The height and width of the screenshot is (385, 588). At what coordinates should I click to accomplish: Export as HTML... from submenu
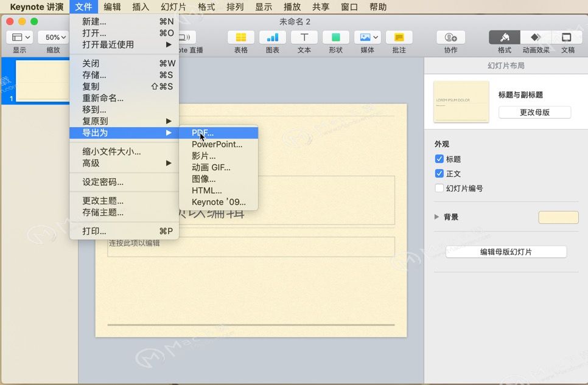click(x=219, y=190)
